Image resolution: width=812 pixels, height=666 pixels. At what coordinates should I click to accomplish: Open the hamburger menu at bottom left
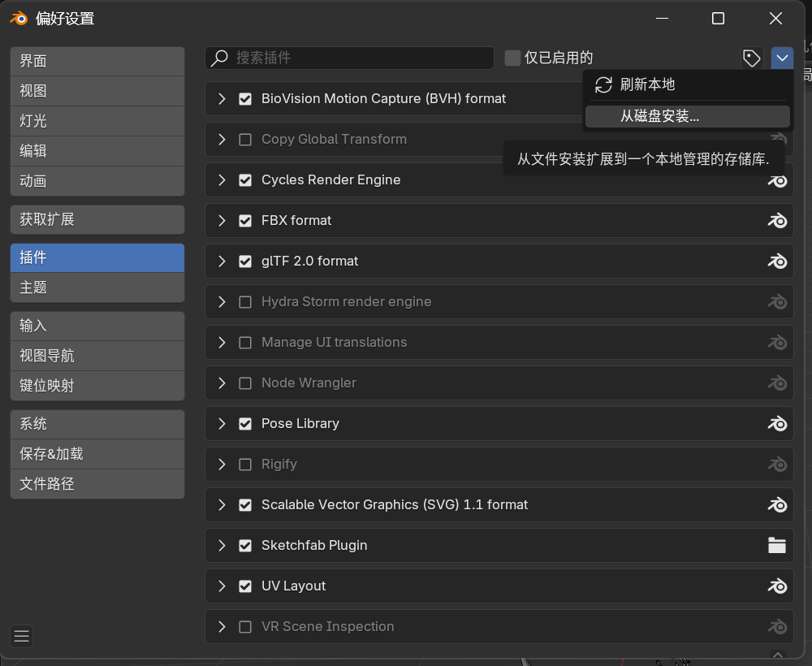click(x=22, y=637)
